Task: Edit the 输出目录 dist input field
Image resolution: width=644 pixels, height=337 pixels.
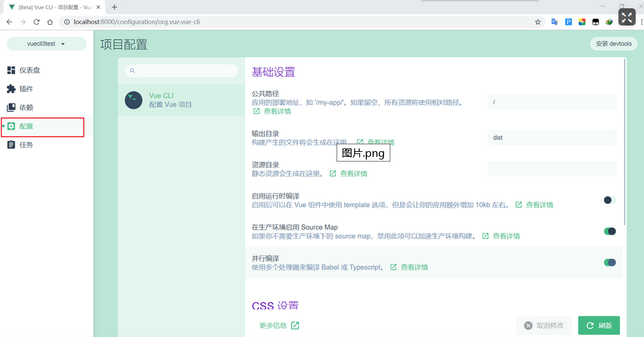Action: tap(552, 138)
